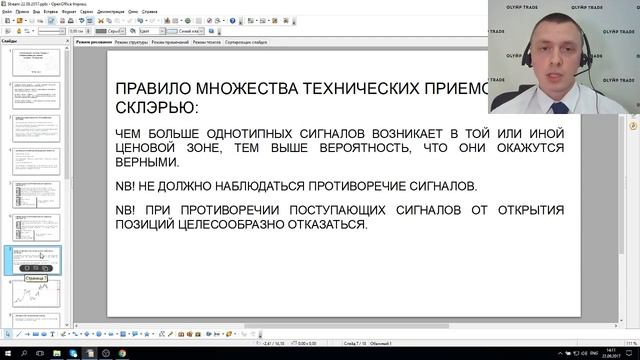Open the Help menu

coord(149,12)
